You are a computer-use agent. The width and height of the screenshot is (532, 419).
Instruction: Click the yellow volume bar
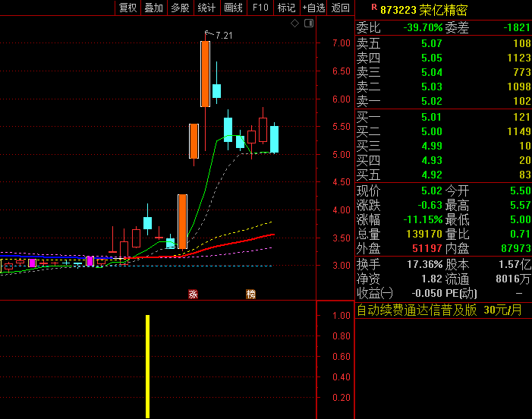click(147, 367)
